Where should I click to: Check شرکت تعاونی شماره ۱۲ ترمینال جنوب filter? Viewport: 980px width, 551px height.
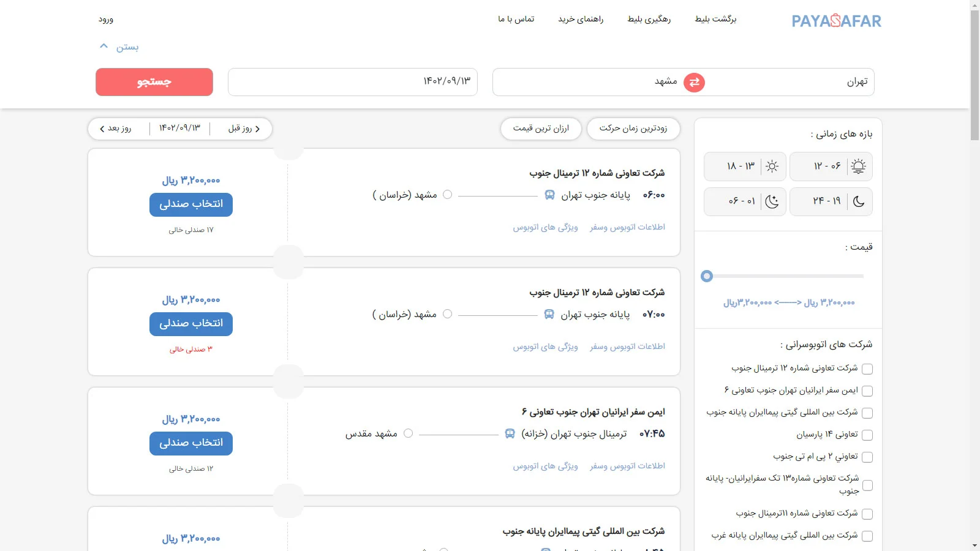pos(867,369)
